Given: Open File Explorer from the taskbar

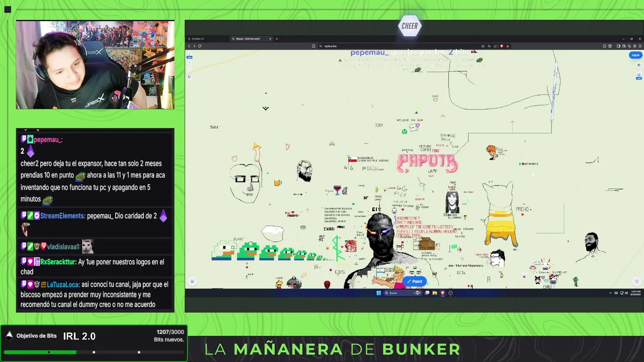Looking at the screenshot, I should click(435, 293).
